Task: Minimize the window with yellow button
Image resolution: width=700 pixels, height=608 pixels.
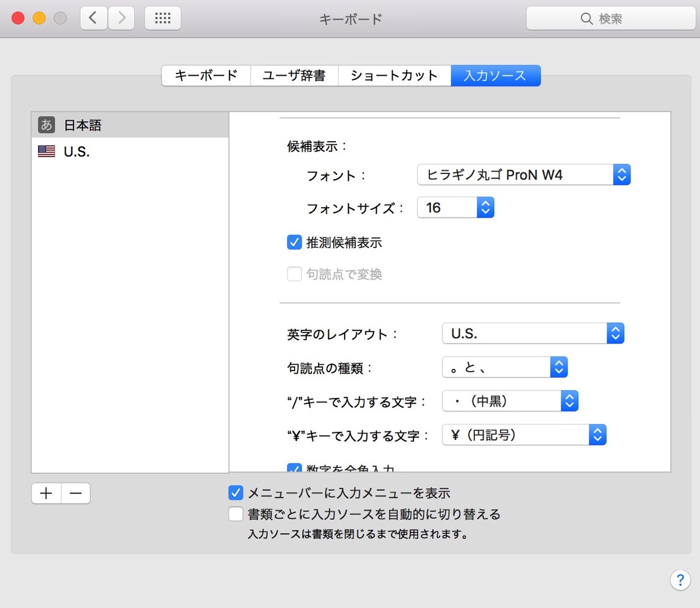Action: [x=39, y=18]
